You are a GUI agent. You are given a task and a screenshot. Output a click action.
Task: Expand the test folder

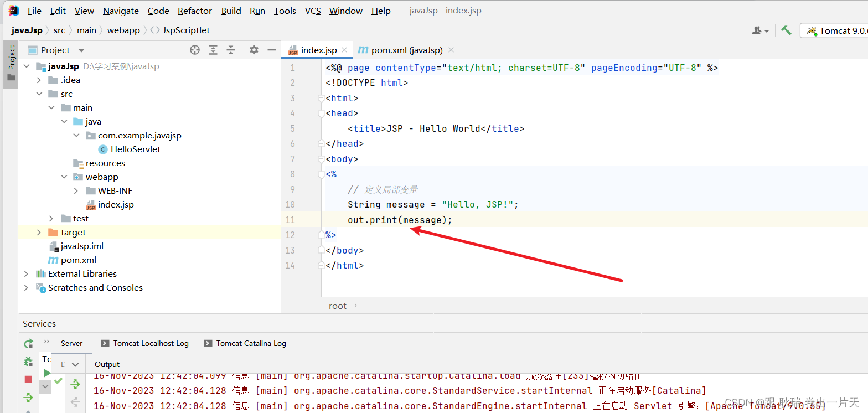pos(51,219)
